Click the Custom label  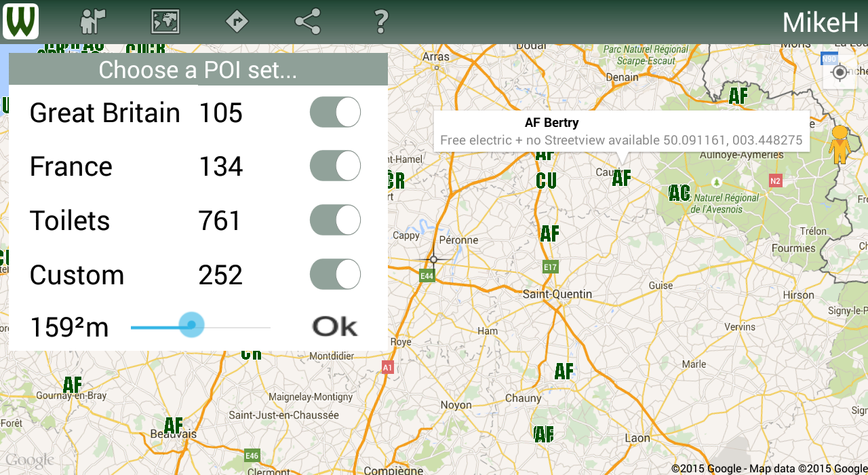pos(77,275)
